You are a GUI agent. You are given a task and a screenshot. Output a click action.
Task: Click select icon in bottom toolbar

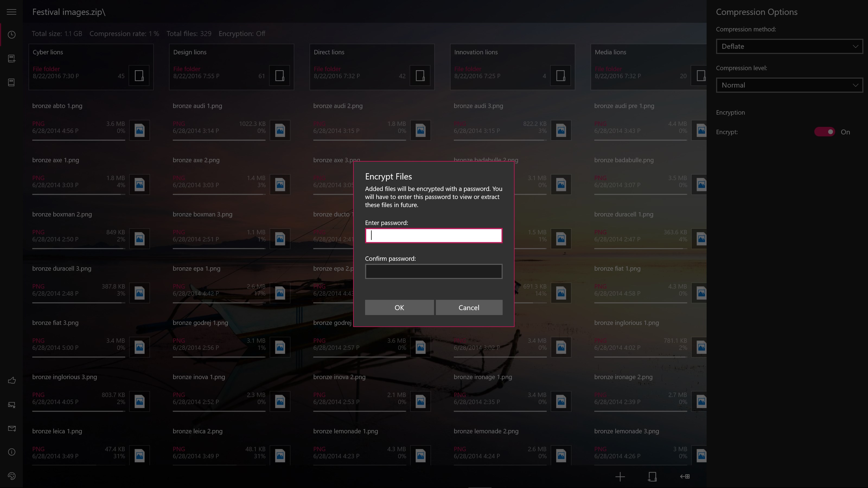(652, 476)
